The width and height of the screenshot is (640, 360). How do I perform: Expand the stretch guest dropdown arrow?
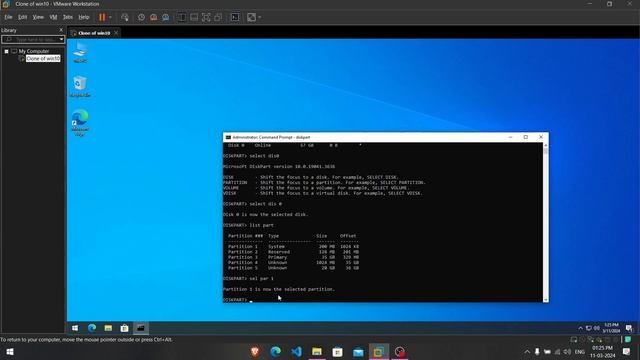click(260, 17)
